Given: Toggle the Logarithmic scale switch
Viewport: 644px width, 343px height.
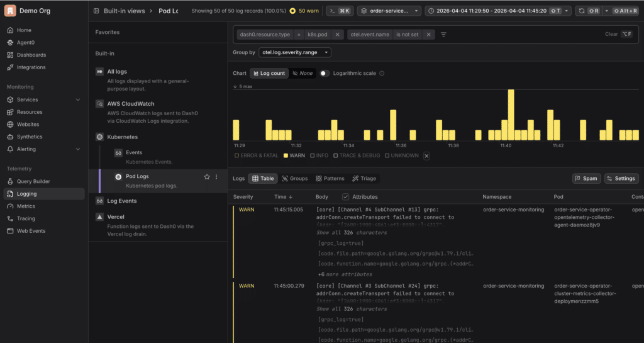Looking at the screenshot, I should 324,73.
